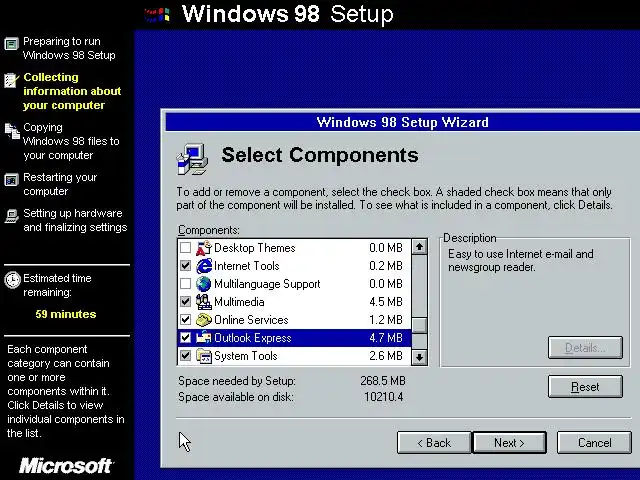This screenshot has width=640, height=480.
Task: Click the 10210.4 space available value
Action: pos(384,397)
